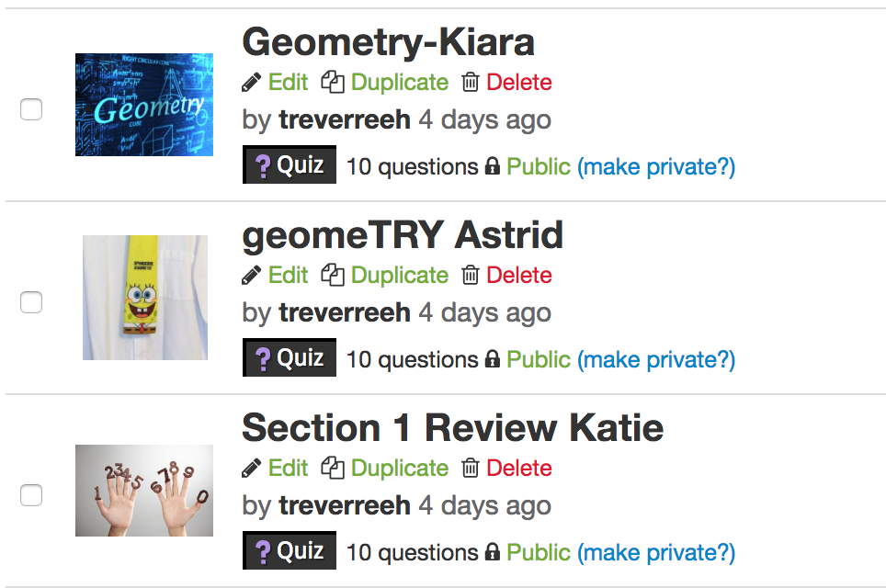Click trash icon for Geometry-Kiara quiz

point(471,83)
